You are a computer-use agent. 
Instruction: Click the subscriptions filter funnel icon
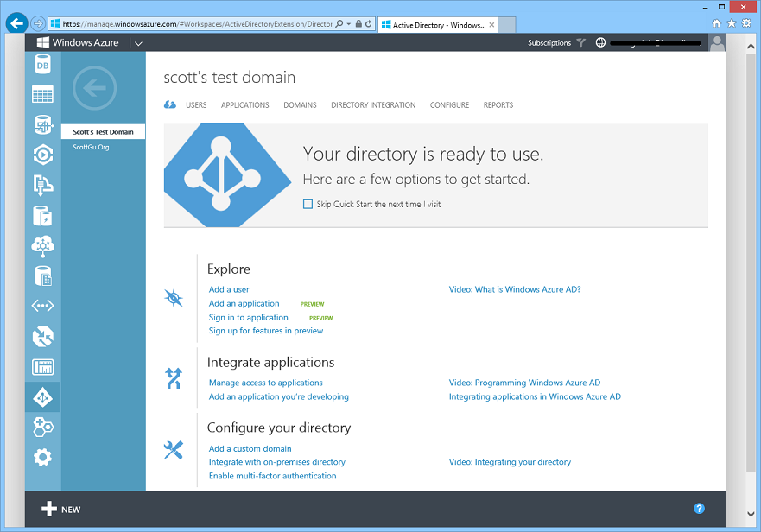[x=581, y=42]
